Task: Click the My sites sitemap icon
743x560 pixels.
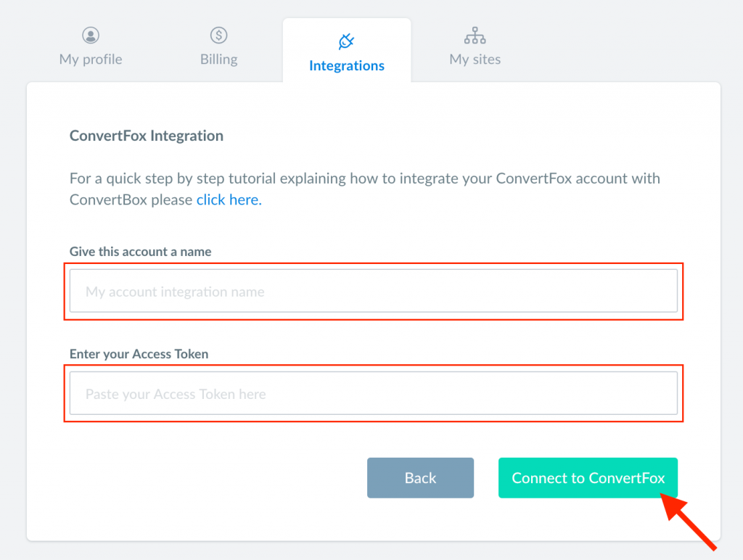Action: click(475, 36)
